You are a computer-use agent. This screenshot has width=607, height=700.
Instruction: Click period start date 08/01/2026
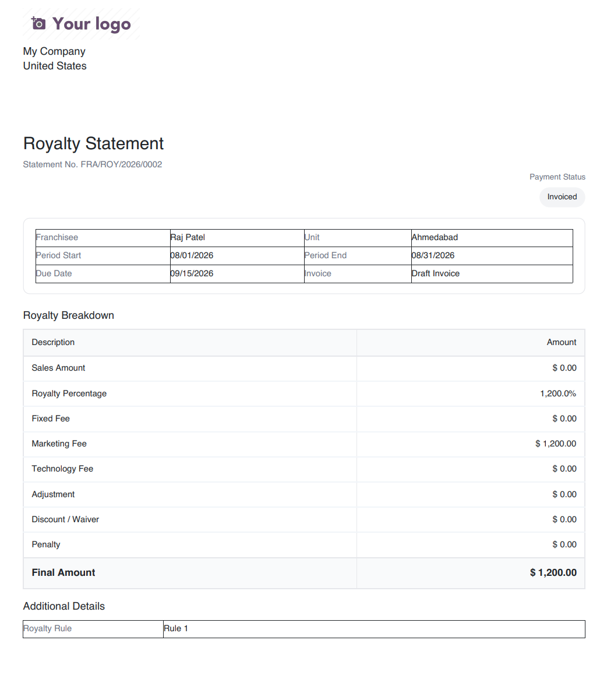[192, 255]
